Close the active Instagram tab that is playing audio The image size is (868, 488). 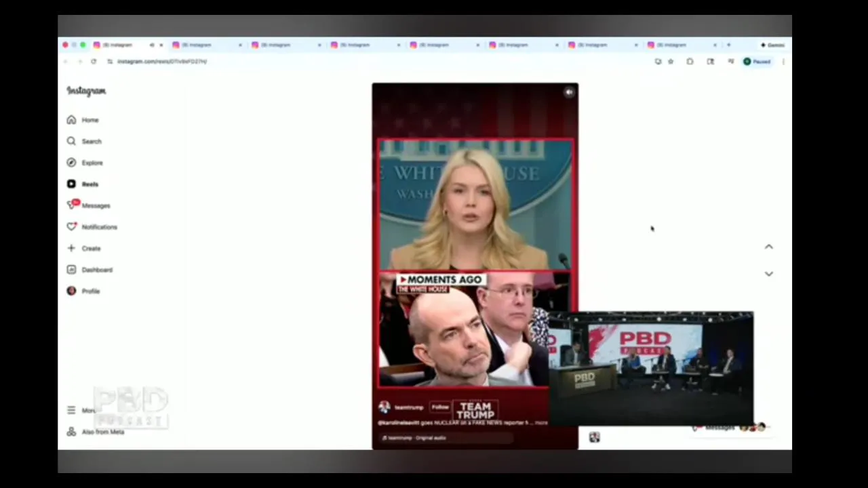[x=161, y=45]
